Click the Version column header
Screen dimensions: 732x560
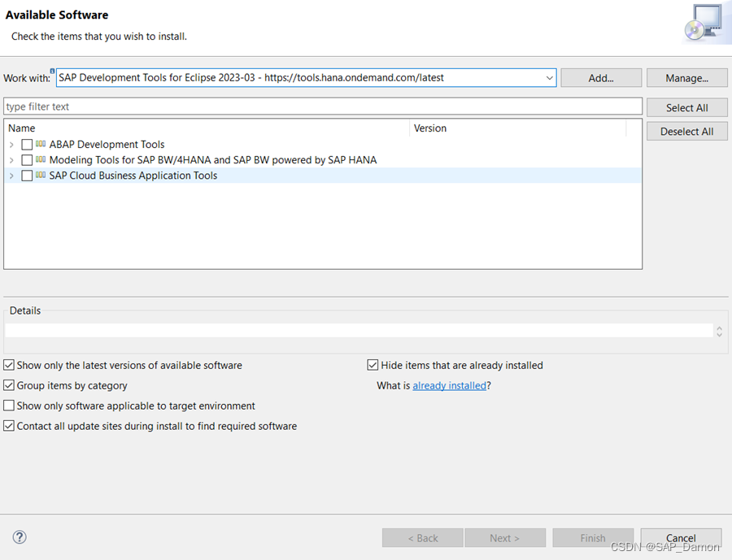click(518, 128)
